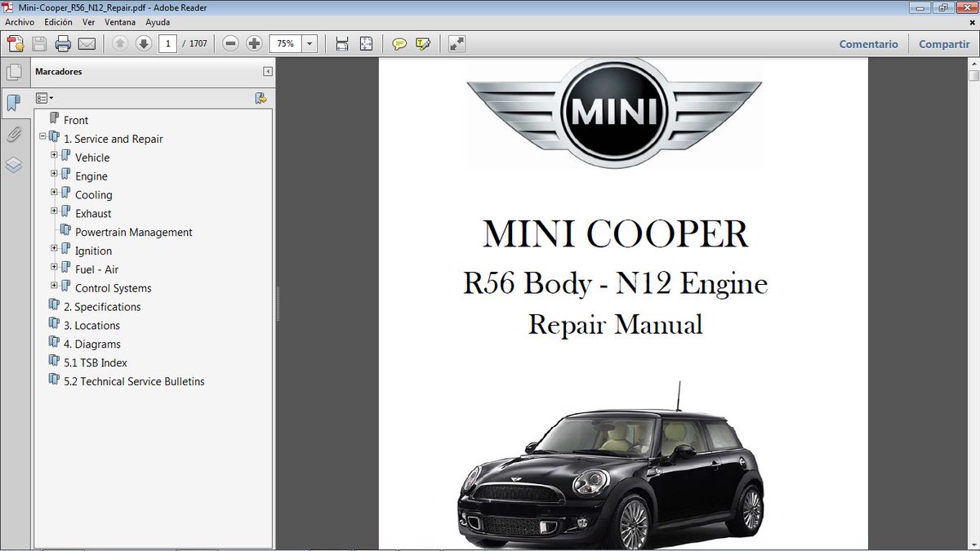The image size is (980, 551).
Task: Expand the Ignition bookmark node
Action: [x=54, y=248]
